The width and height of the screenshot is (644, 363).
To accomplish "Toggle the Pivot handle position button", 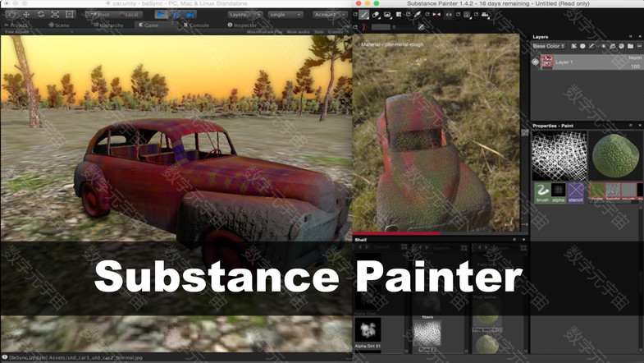I will (x=100, y=15).
